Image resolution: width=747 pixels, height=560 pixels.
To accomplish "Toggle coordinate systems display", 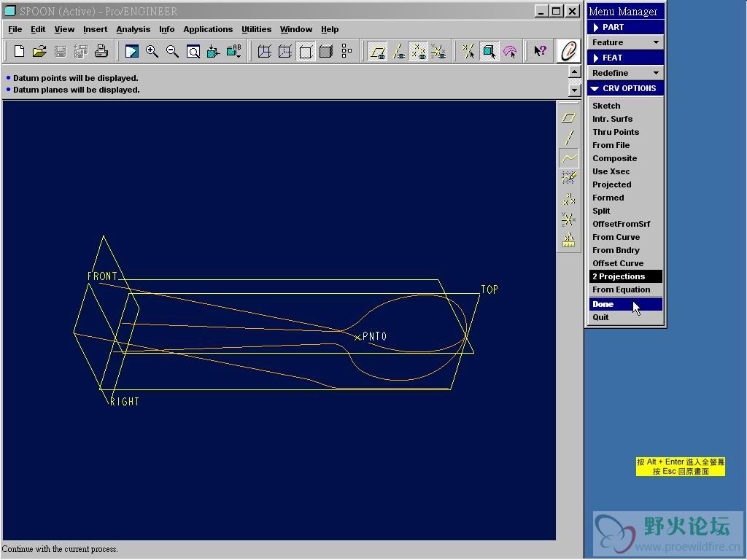I will coord(438,51).
